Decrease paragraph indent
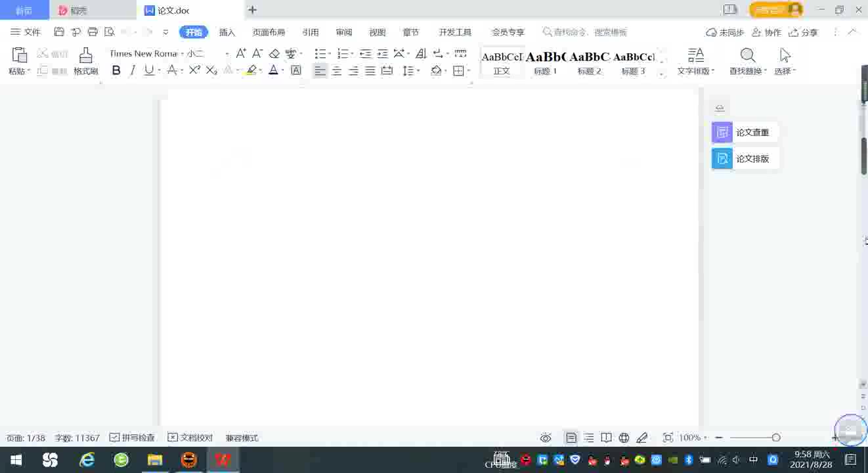868x473 pixels. 366,53
